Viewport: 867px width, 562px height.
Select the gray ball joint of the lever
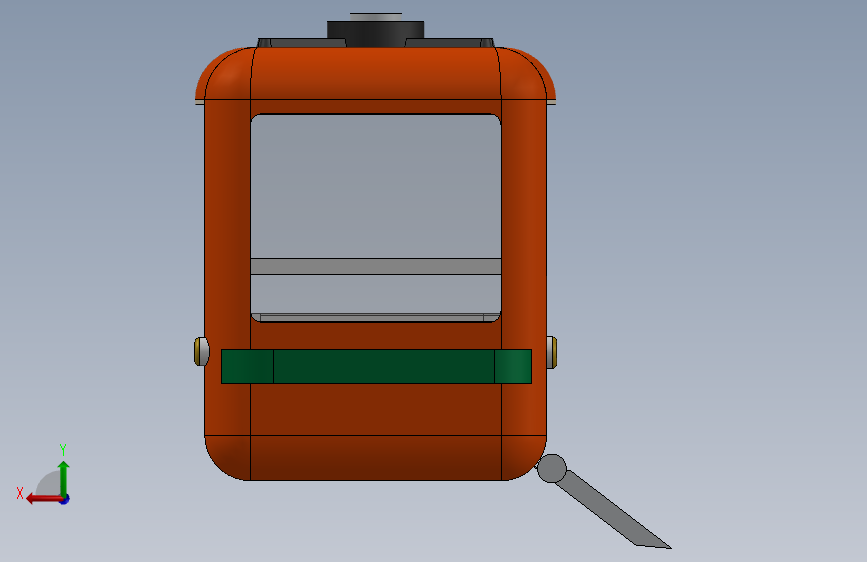552,469
